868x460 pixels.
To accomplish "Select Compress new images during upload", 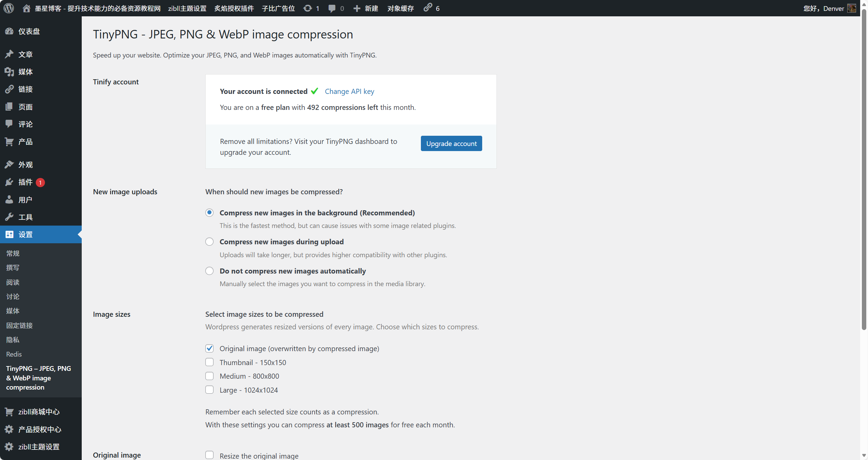I will coord(209,242).
